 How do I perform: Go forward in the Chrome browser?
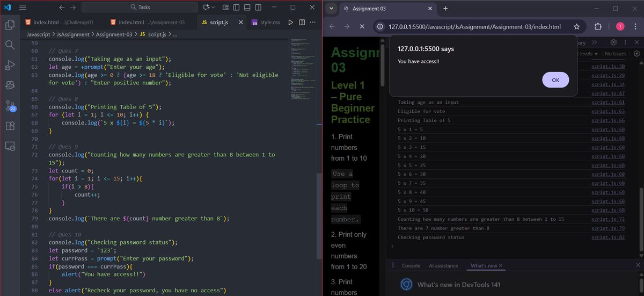click(x=347, y=26)
